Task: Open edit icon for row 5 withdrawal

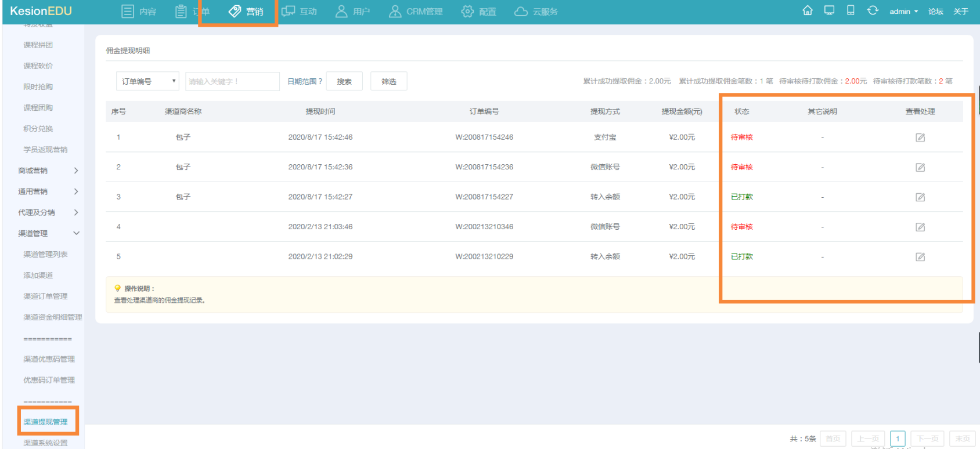Action: [920, 257]
